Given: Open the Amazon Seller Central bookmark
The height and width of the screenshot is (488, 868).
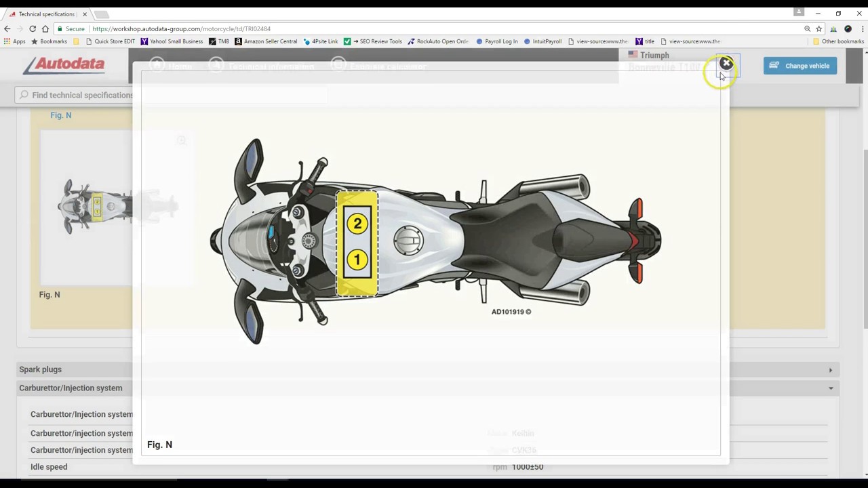Looking at the screenshot, I should 266,41.
